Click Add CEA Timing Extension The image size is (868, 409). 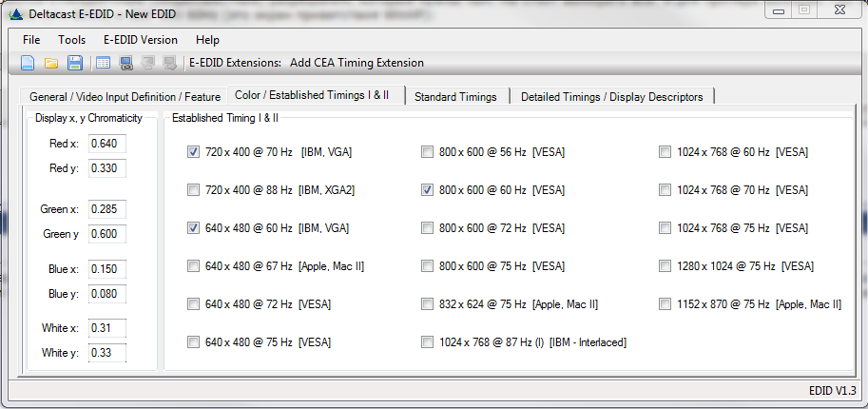pyautogui.click(x=357, y=63)
